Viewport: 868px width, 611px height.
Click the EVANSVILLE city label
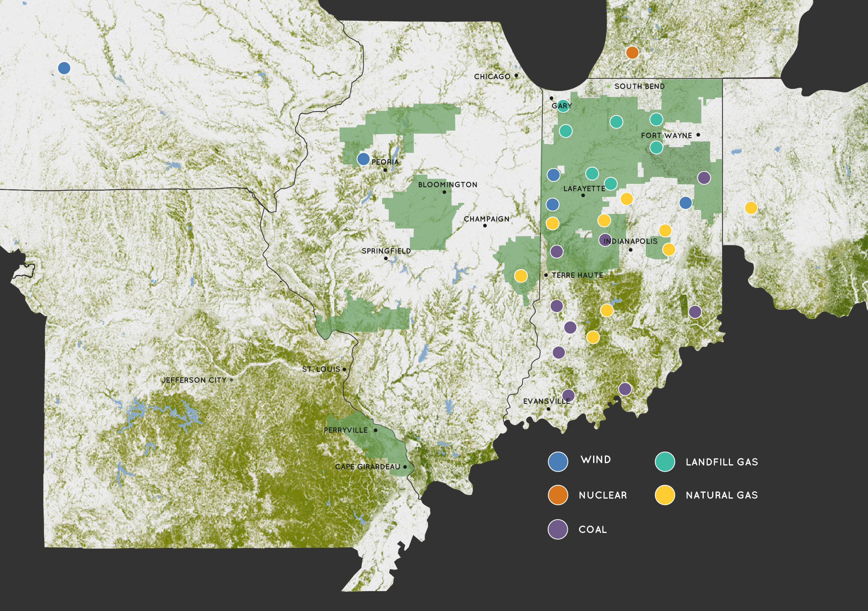[x=547, y=401]
